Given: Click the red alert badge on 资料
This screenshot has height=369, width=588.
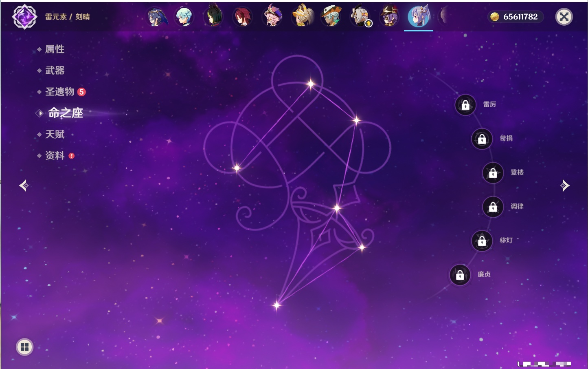Looking at the screenshot, I should pos(72,156).
